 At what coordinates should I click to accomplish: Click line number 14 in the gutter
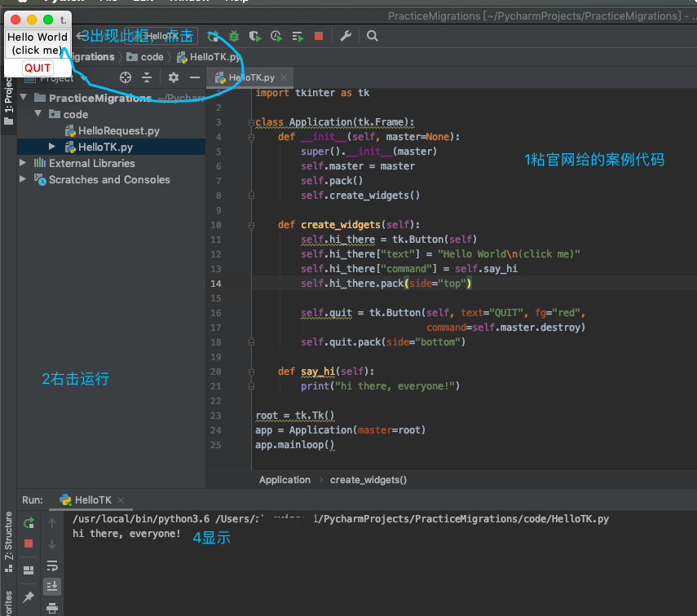(x=215, y=284)
